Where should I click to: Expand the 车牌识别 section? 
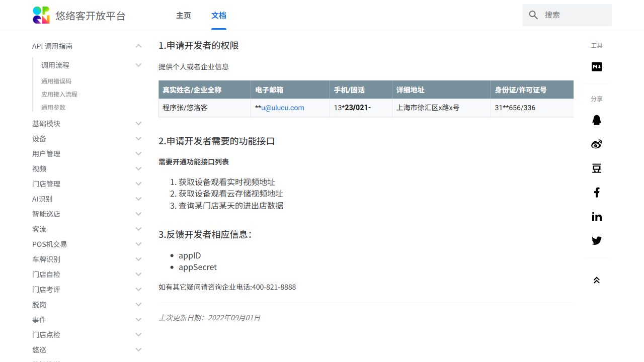138,259
